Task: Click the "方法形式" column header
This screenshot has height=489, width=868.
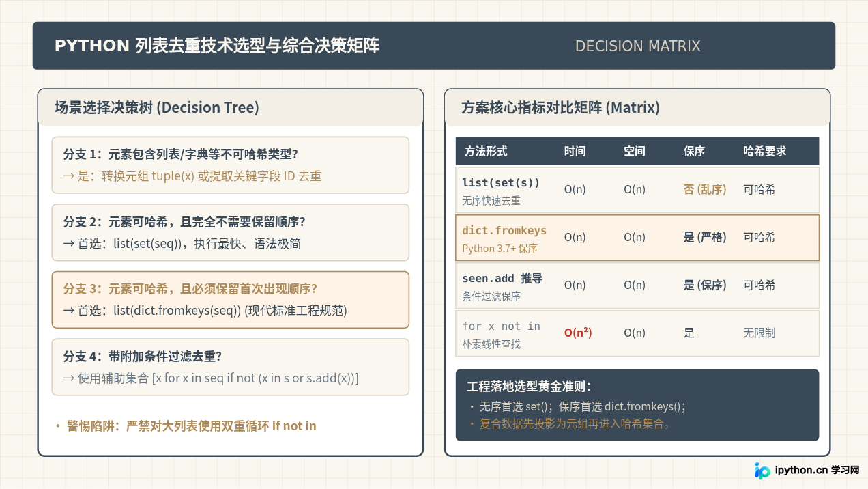Action: pyautogui.click(x=485, y=151)
